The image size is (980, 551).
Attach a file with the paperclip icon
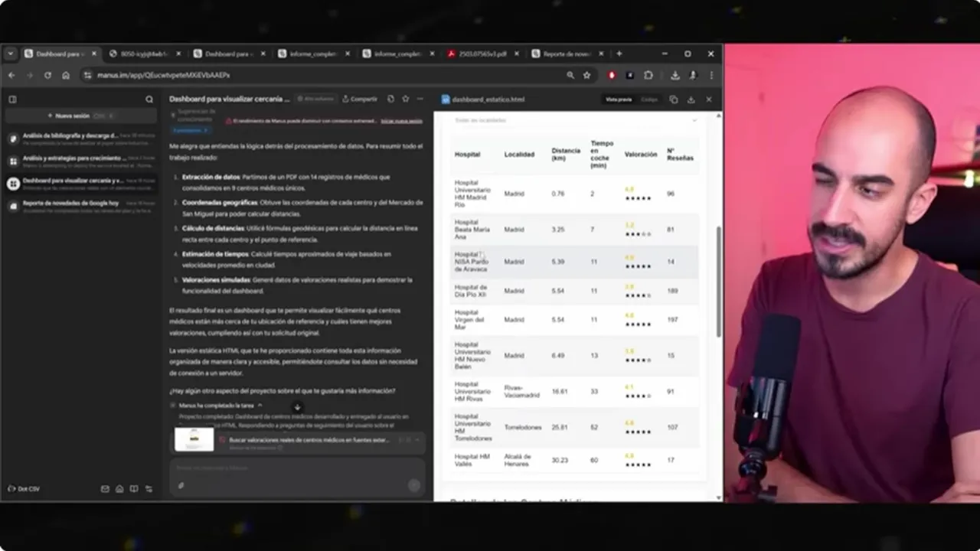click(181, 485)
